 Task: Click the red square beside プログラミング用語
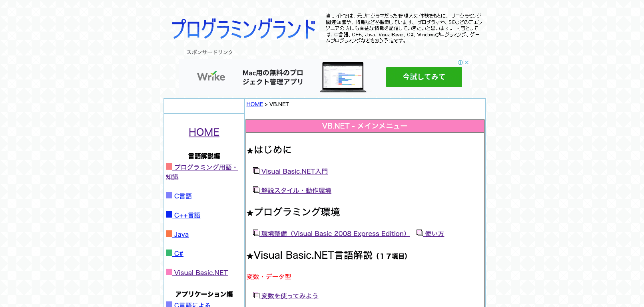tap(169, 167)
